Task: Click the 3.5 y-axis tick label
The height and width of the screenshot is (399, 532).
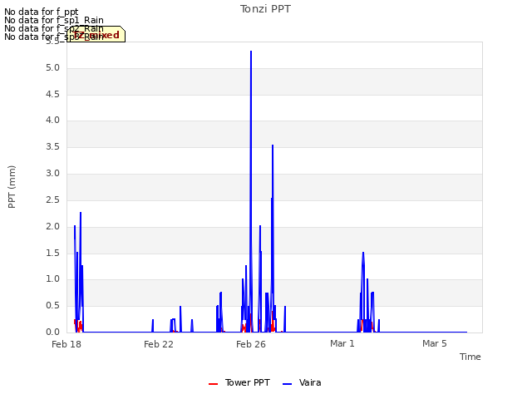Action: coord(52,146)
